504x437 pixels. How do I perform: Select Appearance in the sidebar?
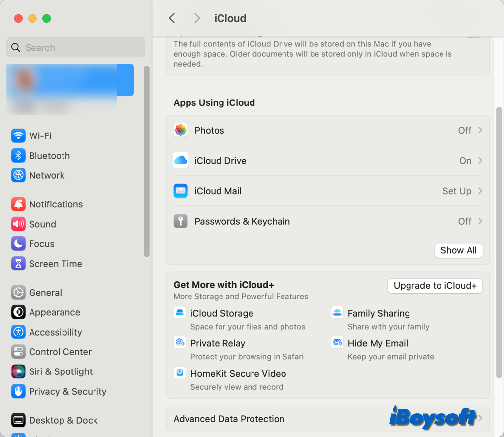[55, 312]
